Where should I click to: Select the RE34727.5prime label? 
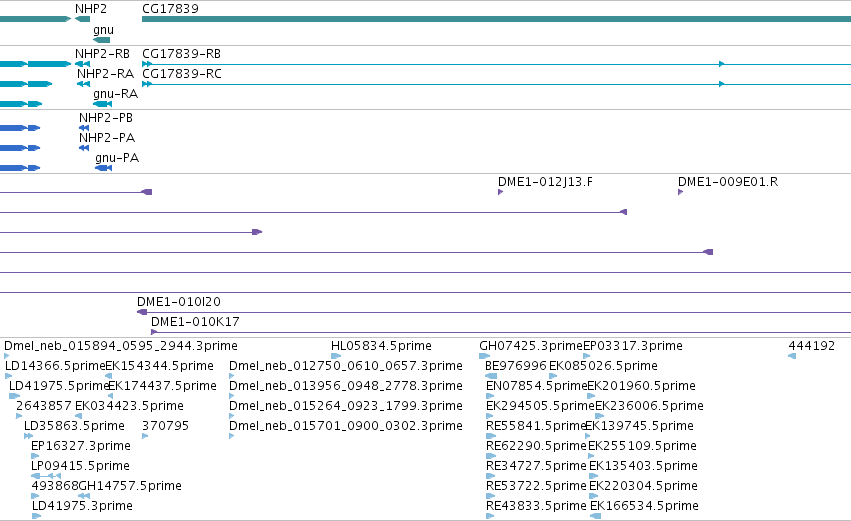pyautogui.click(x=536, y=466)
